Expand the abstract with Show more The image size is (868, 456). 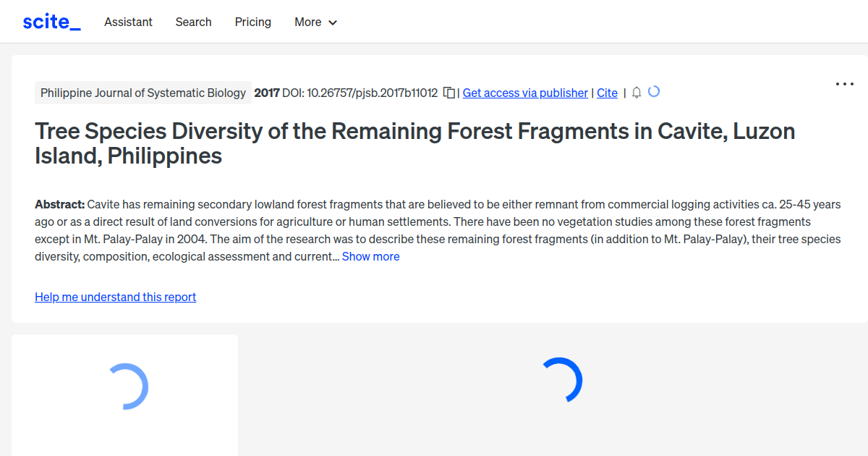(x=370, y=256)
